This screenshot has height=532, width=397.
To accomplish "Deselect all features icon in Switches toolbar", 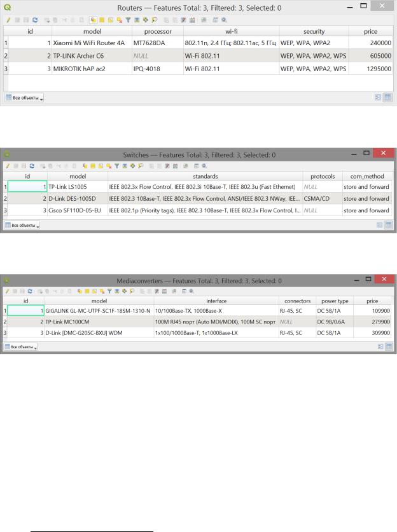I will [109, 166].
